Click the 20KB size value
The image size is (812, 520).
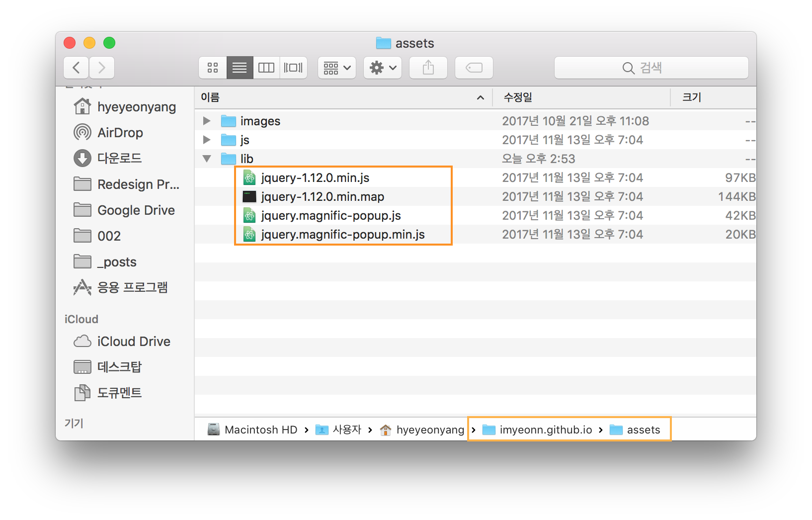(x=740, y=234)
